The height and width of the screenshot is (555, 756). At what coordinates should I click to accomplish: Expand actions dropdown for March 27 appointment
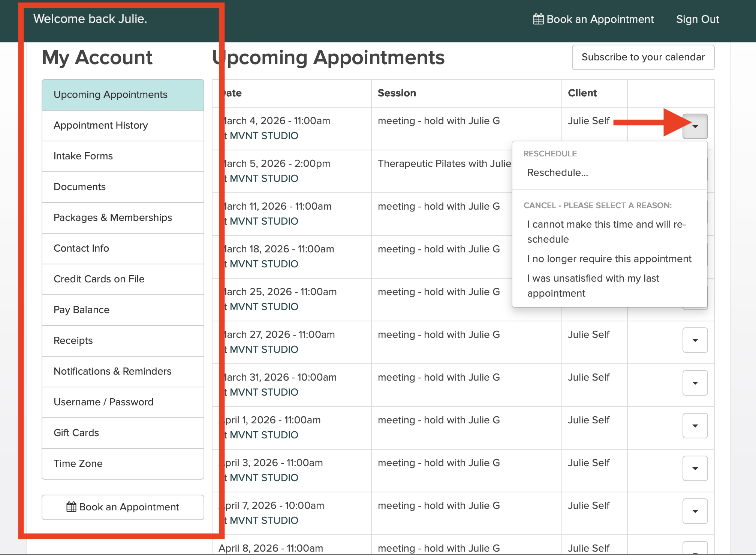point(695,340)
